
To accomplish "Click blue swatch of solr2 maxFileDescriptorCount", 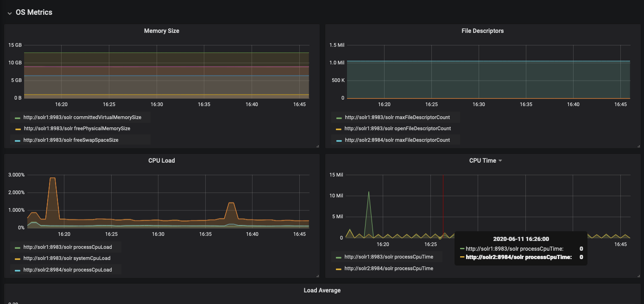I will 339,140.
